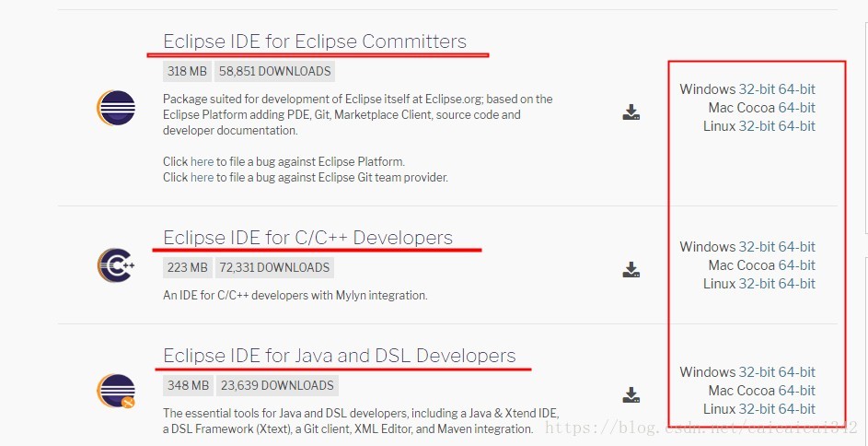Click the C/C++ Developers package logo icon

coord(116,264)
